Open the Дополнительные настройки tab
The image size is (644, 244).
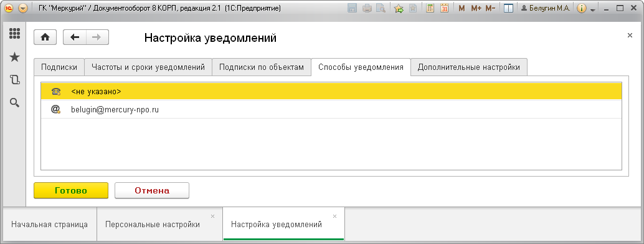469,67
